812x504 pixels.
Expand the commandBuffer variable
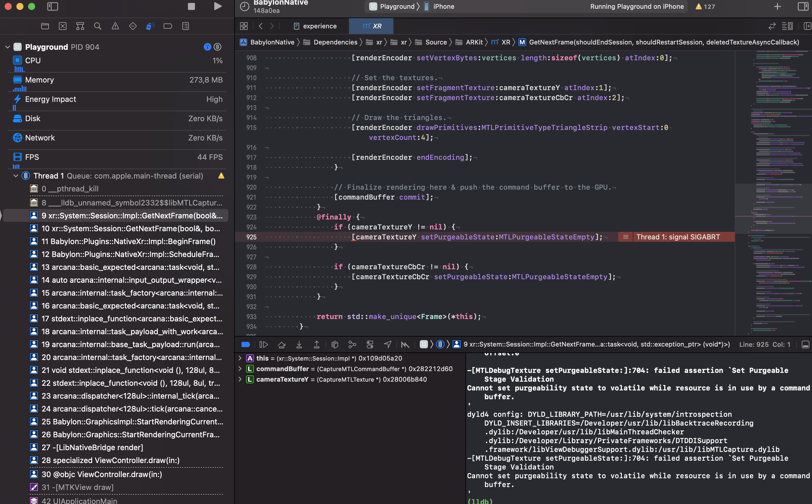(x=240, y=369)
